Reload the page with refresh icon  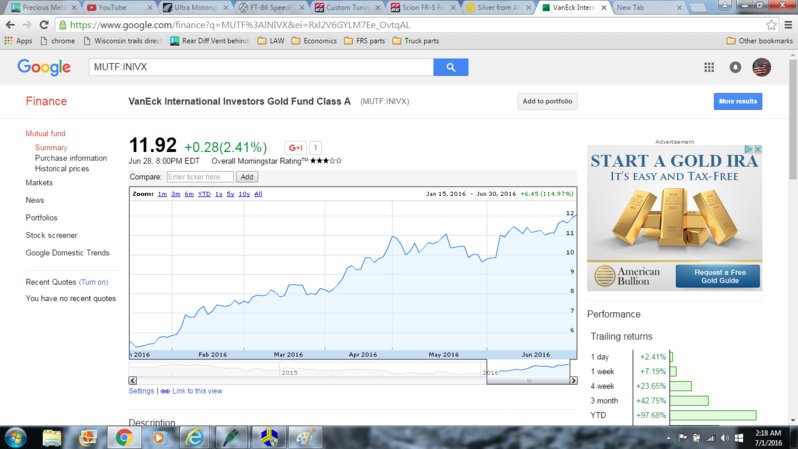[x=44, y=25]
